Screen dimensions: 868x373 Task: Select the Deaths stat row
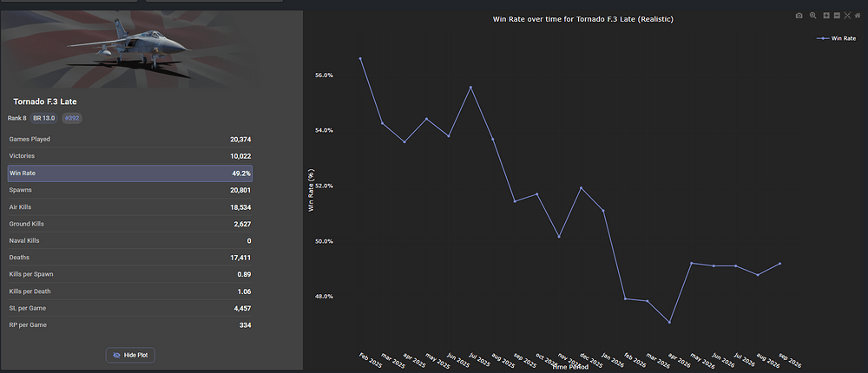pos(130,258)
